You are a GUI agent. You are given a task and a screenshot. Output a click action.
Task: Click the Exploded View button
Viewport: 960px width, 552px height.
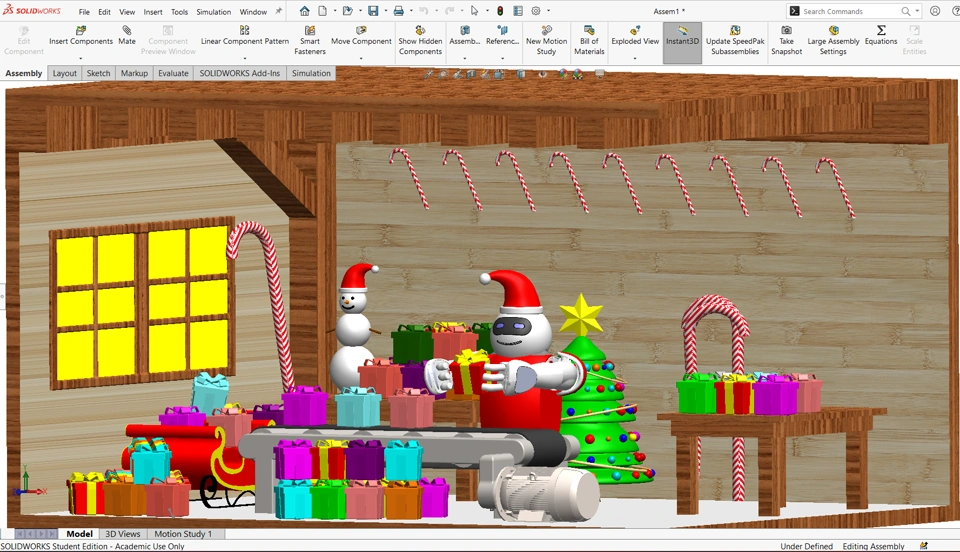635,36
